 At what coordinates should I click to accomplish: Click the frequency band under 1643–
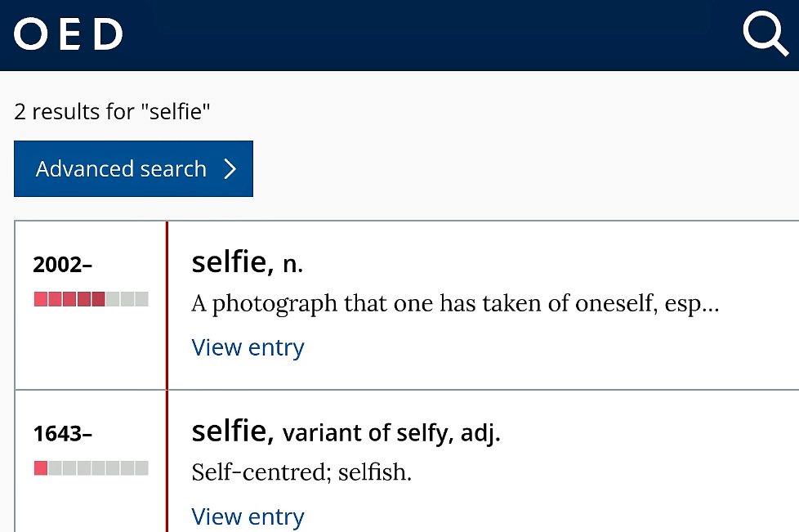pyautogui.click(x=91, y=468)
